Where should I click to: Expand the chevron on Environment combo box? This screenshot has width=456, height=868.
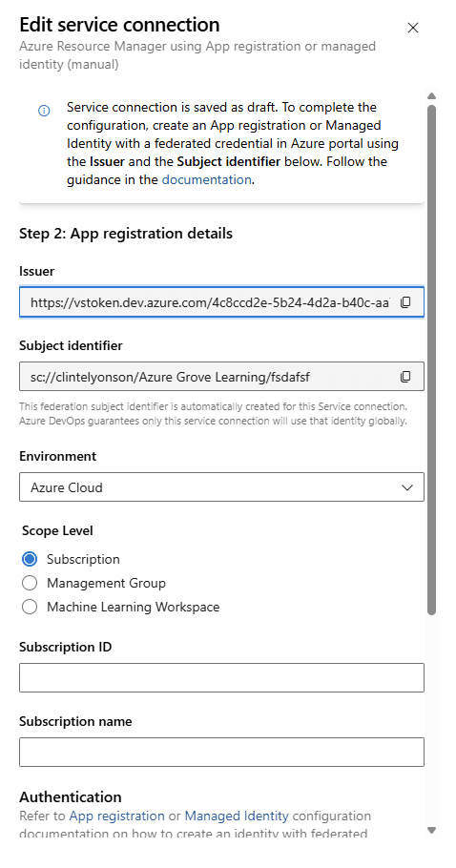[407, 487]
